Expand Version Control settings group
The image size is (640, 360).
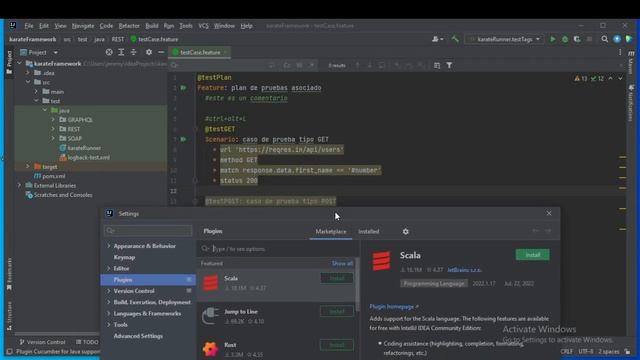pyautogui.click(x=109, y=291)
